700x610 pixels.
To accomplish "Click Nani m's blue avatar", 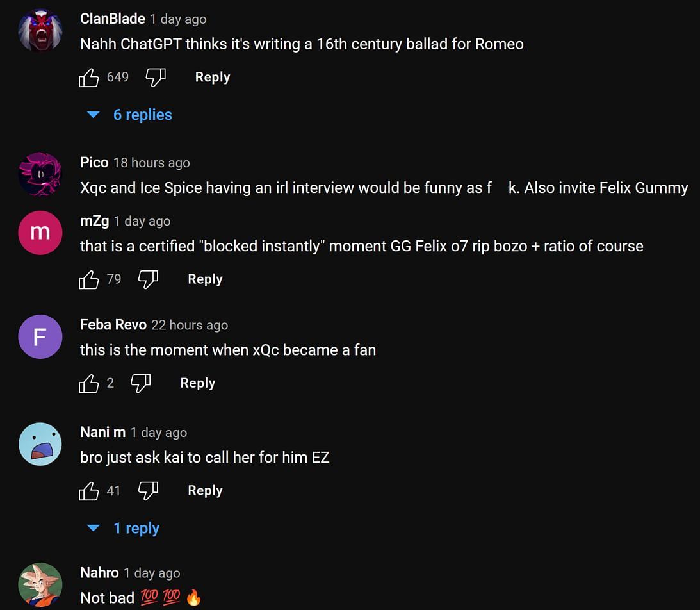I will (x=40, y=444).
